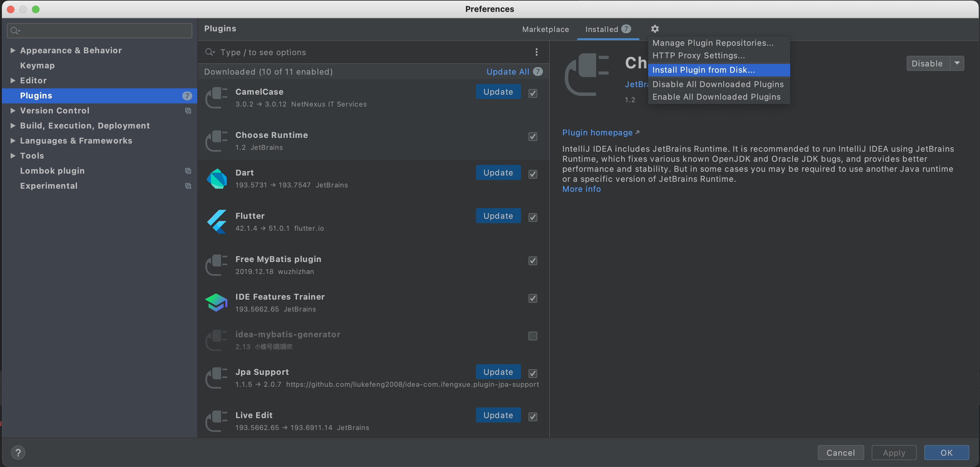The image size is (980, 467).
Task: Click the Update All link
Action: coord(508,71)
